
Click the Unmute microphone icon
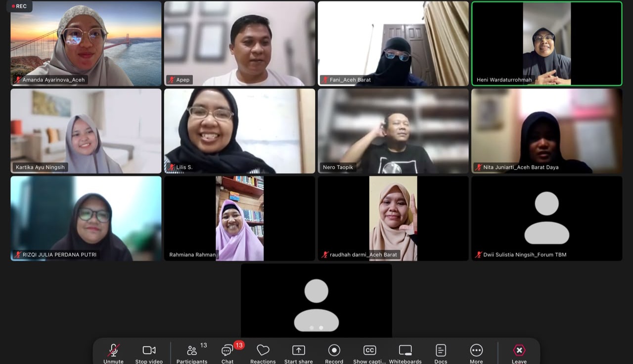click(114, 350)
